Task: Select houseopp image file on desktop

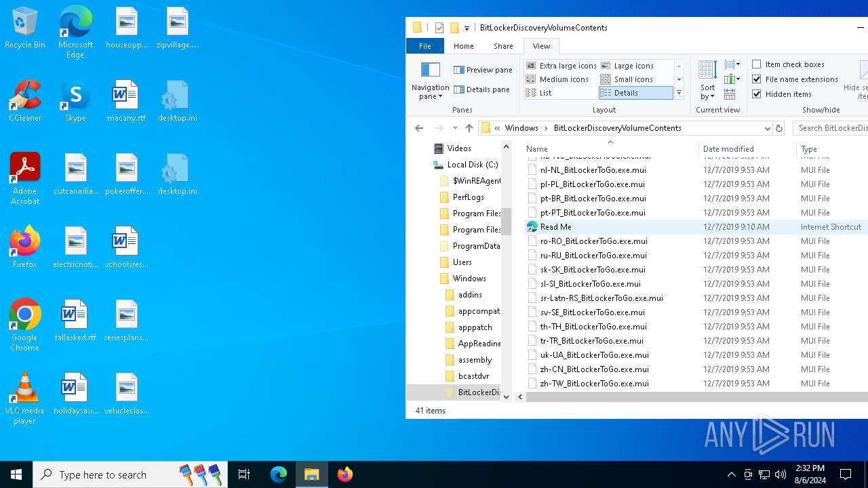Action: pos(126,28)
